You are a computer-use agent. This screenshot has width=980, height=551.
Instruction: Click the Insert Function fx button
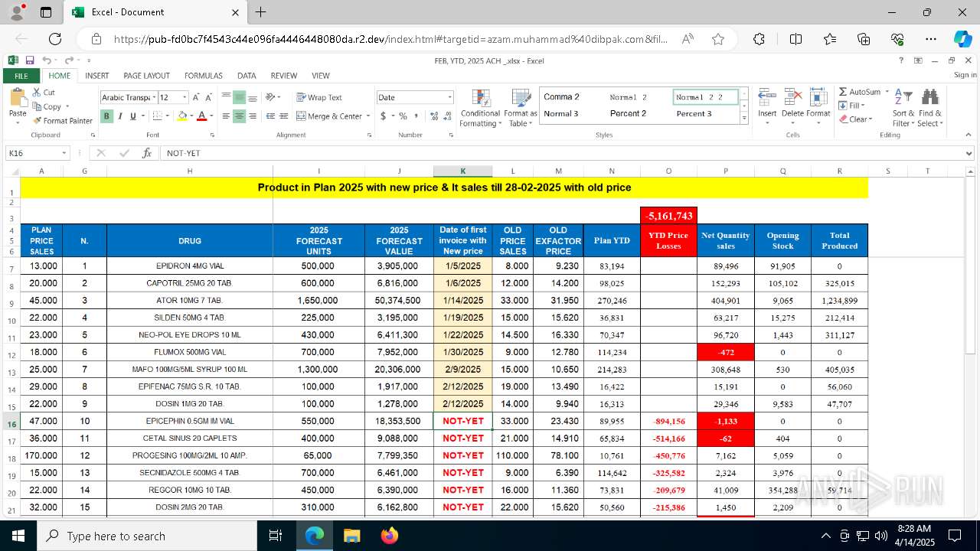(x=147, y=153)
